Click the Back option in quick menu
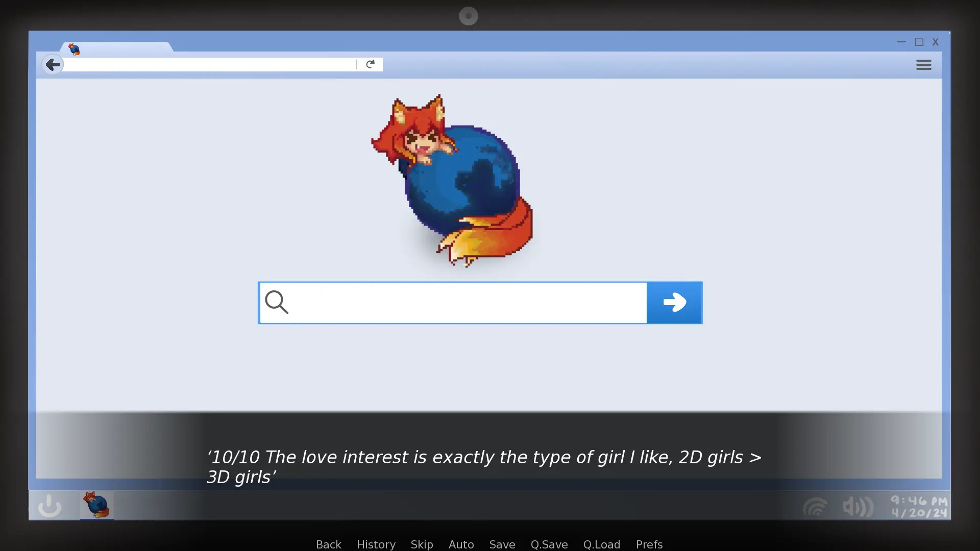 [329, 544]
